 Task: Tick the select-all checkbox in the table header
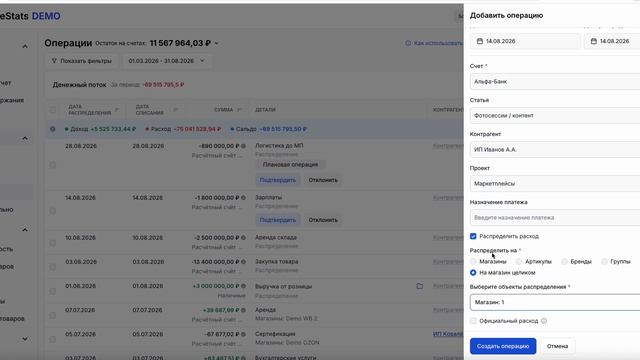click(53, 109)
